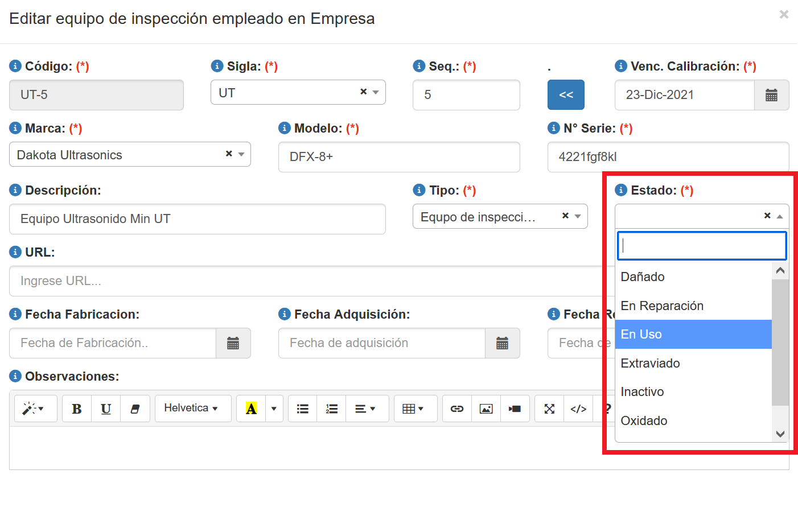Toggle fullscreen mode in the editor

[549, 409]
